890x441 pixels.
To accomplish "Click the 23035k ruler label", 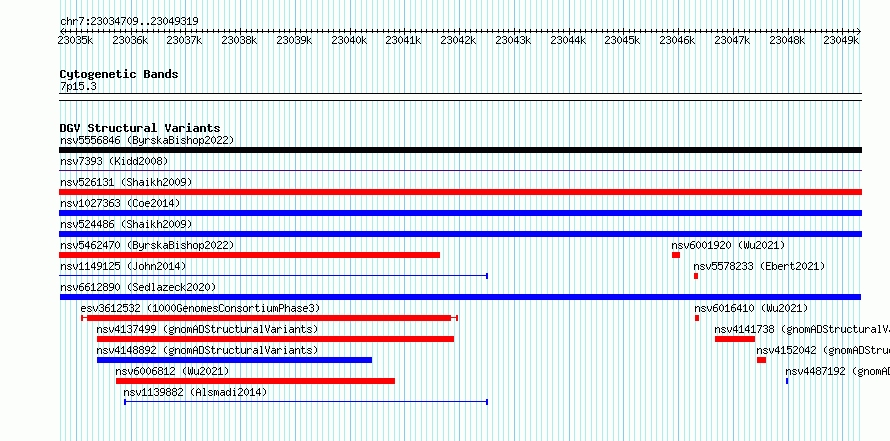I will 76,40.
